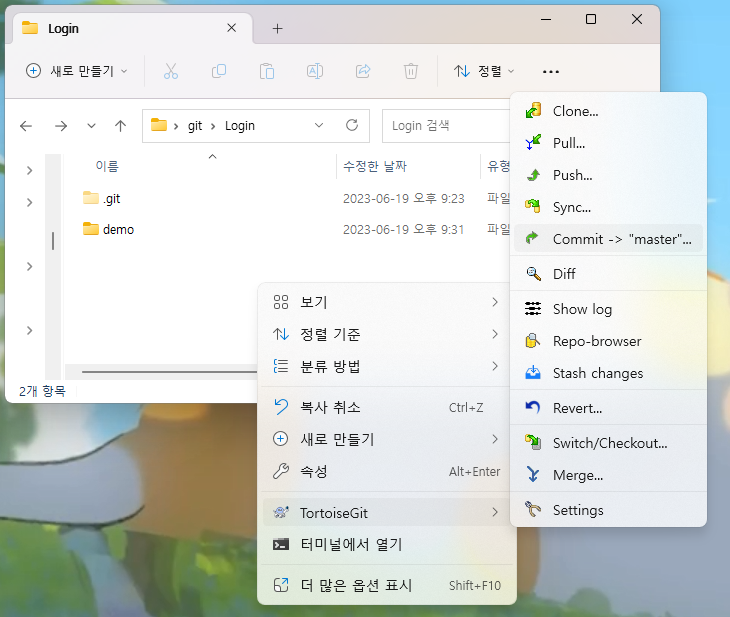Image resolution: width=730 pixels, height=617 pixels.
Task: Click the Cut scissors toolbar icon
Action: coord(171,71)
